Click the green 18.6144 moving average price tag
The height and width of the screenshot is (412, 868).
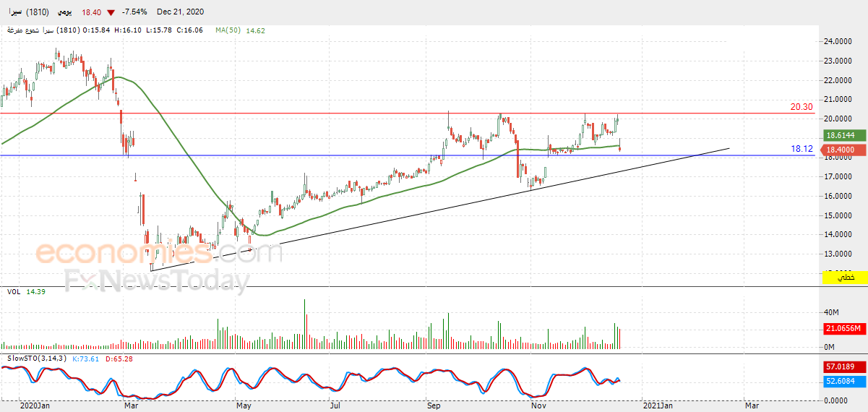[845, 135]
